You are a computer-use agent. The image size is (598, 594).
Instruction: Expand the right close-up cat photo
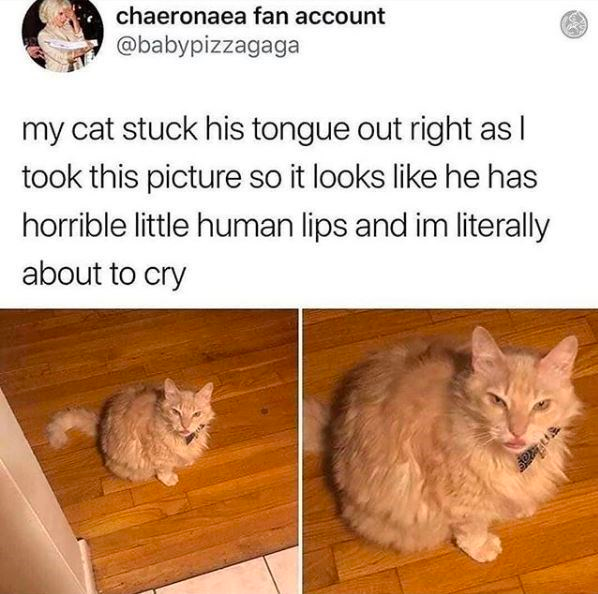point(451,451)
